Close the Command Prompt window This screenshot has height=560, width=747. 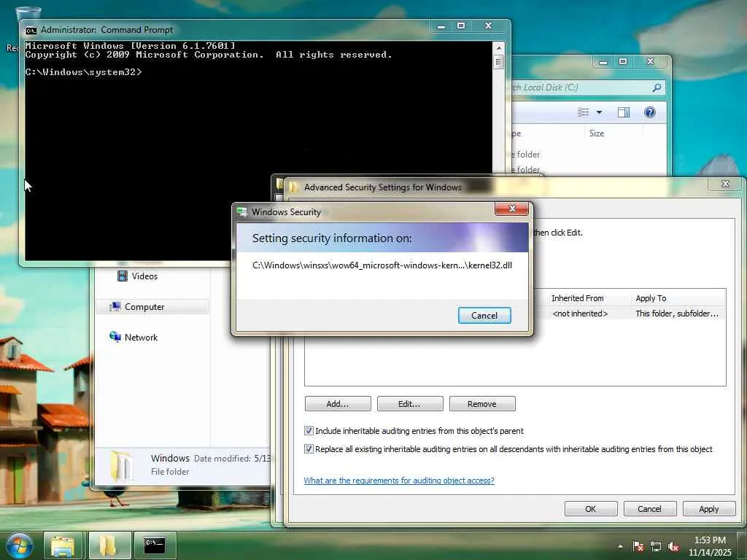point(488,26)
